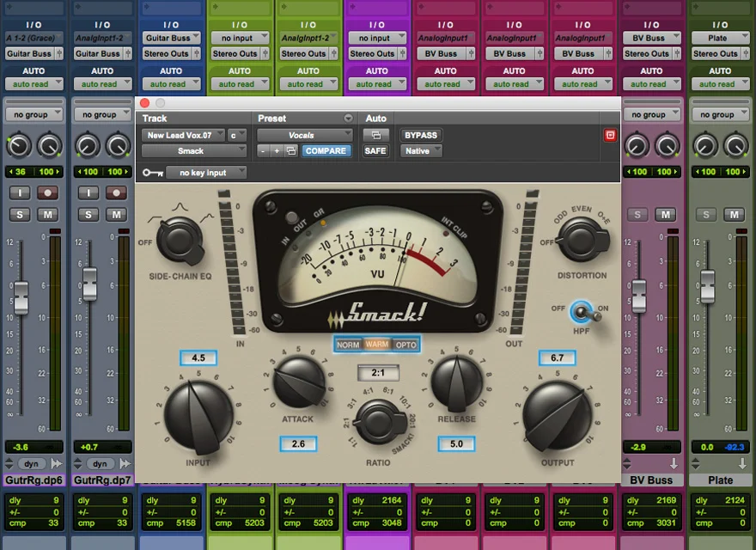Click left pan knob on BV Buss
This screenshot has width=756, height=550.
637,146
